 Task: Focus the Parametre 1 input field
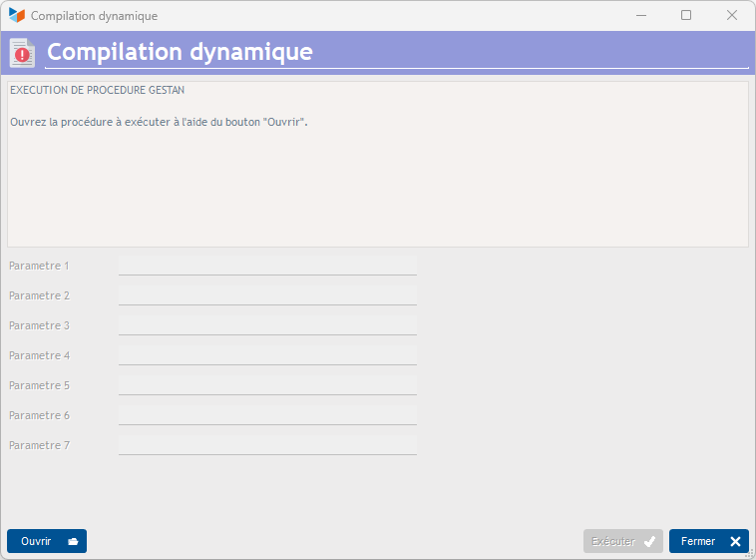pyautogui.click(x=267, y=266)
